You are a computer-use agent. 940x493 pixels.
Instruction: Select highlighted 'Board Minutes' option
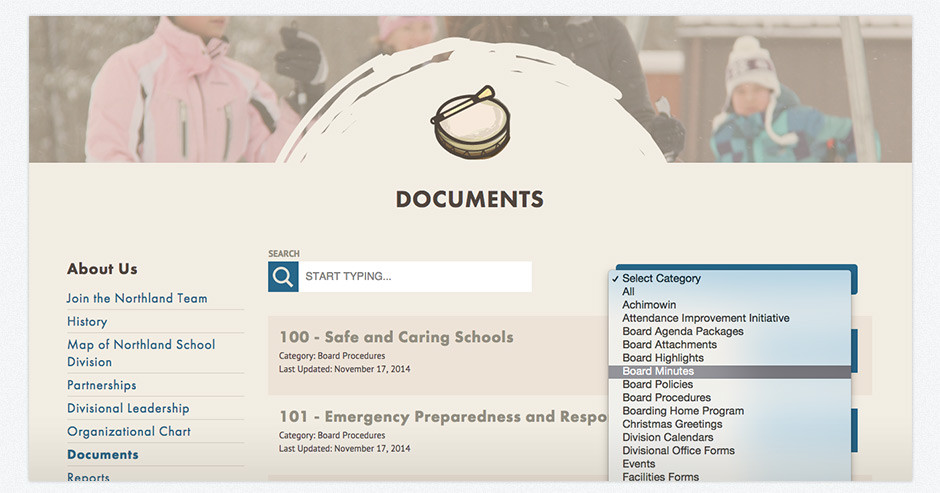[730, 371]
